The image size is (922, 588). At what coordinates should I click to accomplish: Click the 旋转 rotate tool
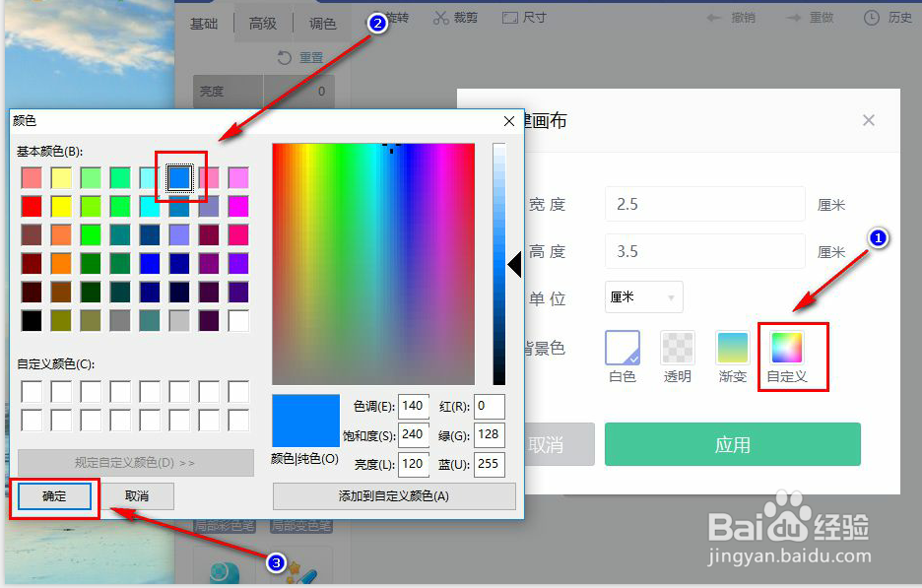[x=399, y=17]
